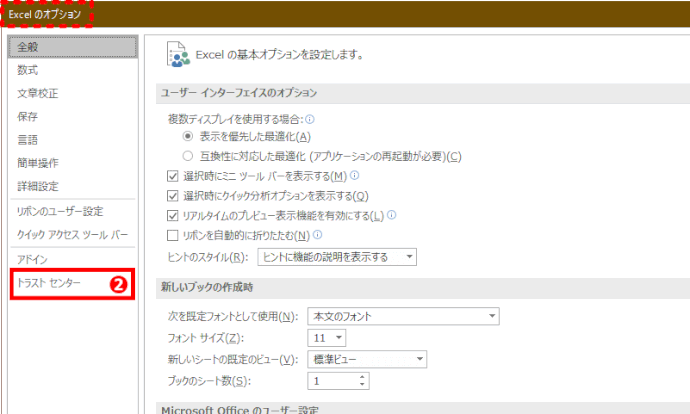The width and height of the screenshot is (690, 414).
Task: Open the フォント サイズ dropdown
Action: [x=327, y=338]
